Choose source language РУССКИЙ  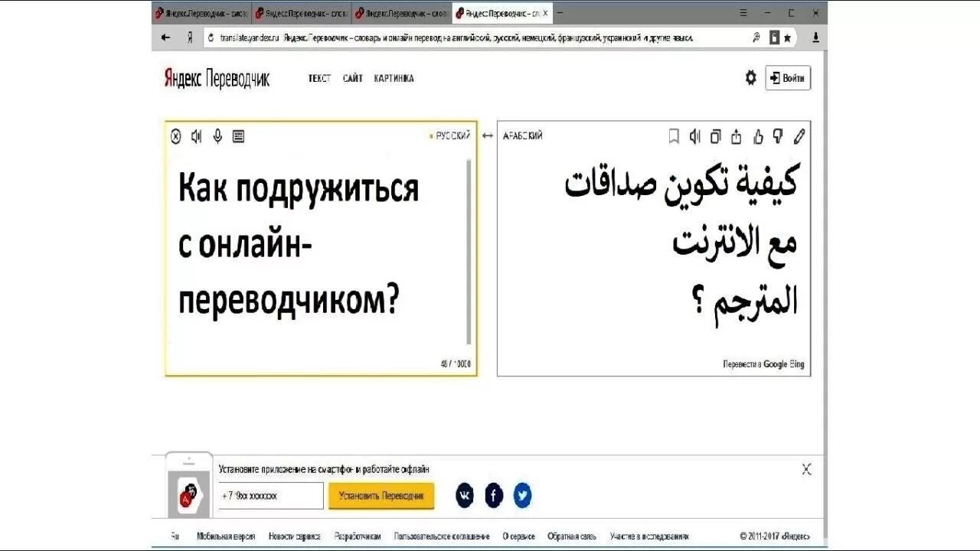pos(452,135)
